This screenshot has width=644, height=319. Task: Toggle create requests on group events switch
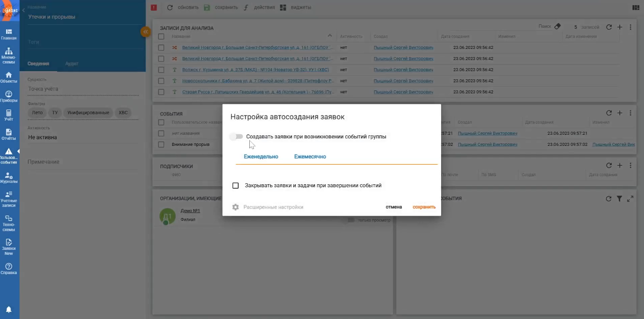pyautogui.click(x=236, y=137)
